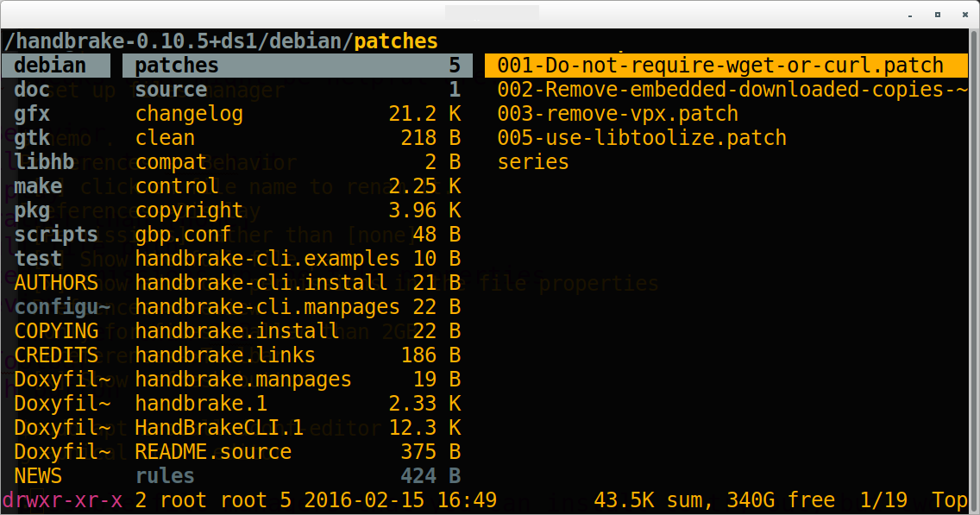Select the AUTHORS file

(55, 282)
